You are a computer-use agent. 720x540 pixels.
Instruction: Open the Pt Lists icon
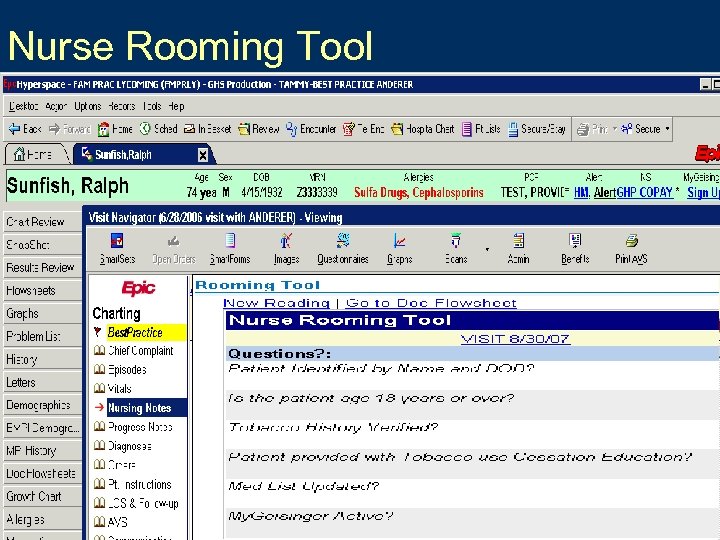(x=467, y=129)
